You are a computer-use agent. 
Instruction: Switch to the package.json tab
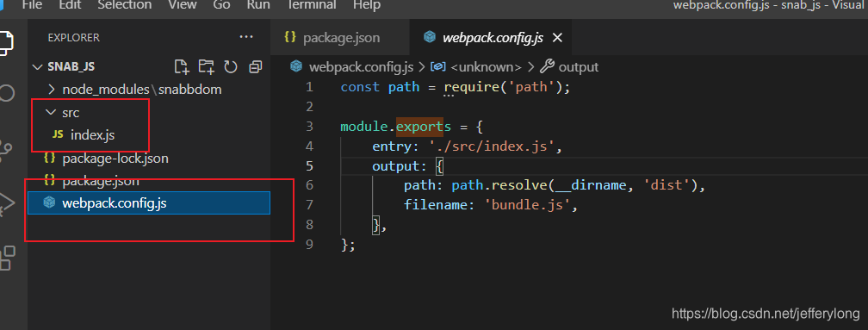[x=340, y=38]
